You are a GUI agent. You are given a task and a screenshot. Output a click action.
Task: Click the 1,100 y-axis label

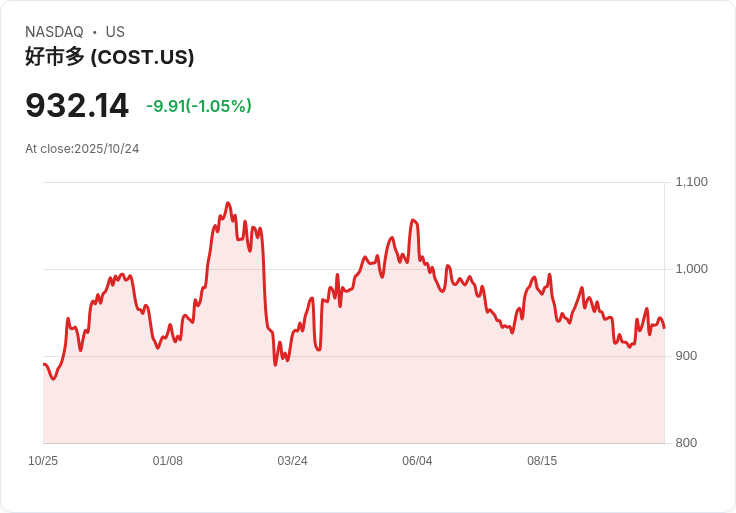coord(692,182)
